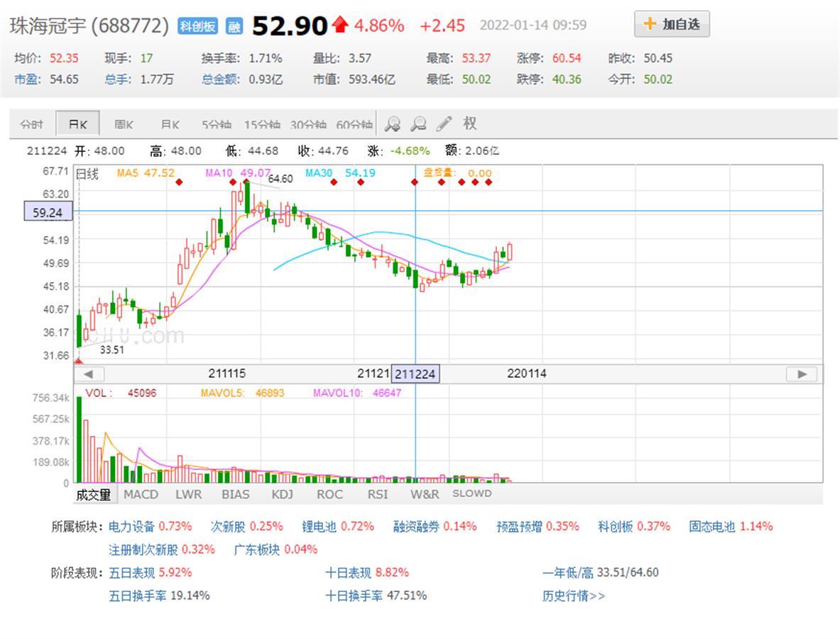Open the 一年低/高 link

click(568, 572)
